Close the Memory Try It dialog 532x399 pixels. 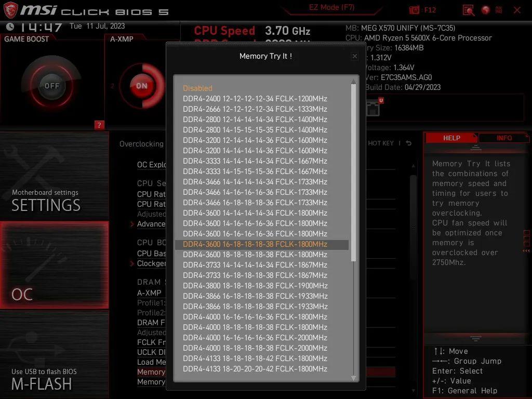pyautogui.click(x=354, y=56)
